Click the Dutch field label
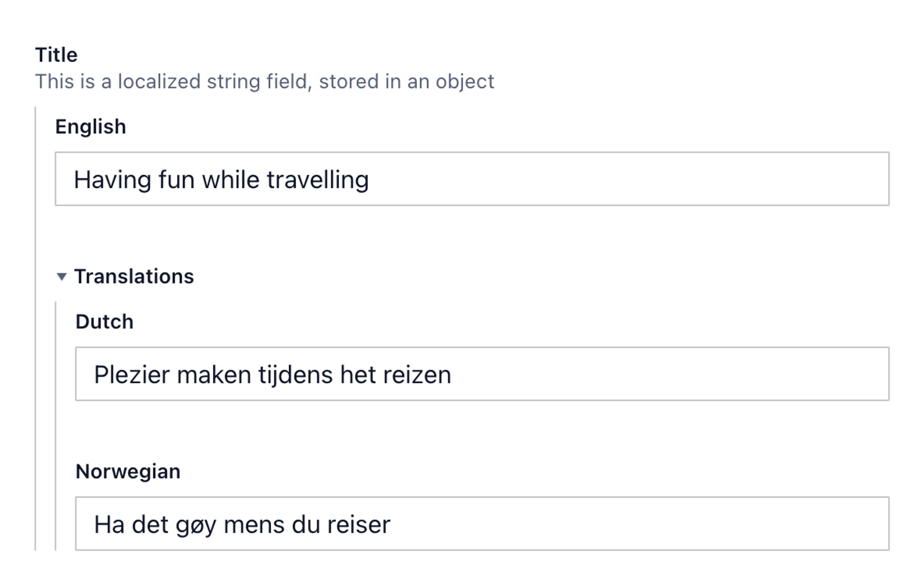The image size is (924, 585). (x=104, y=321)
